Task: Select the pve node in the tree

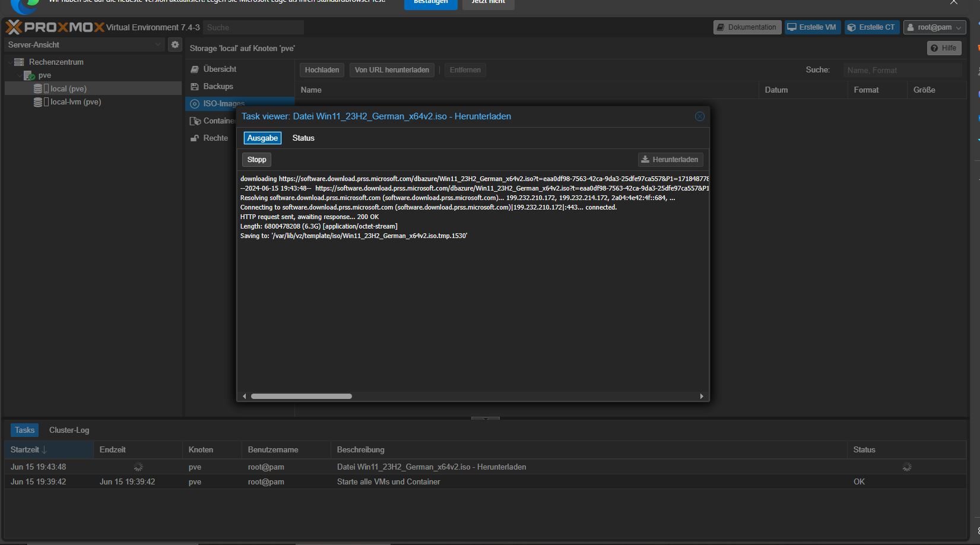Action: [45, 75]
